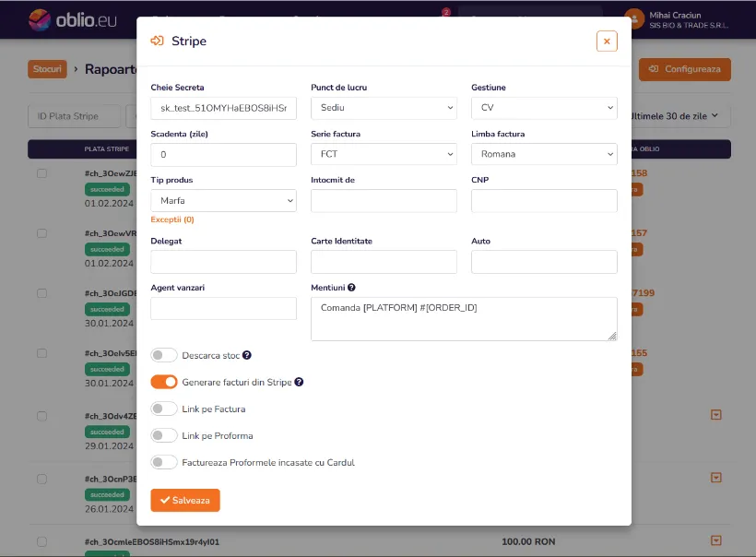Open help tooltip for Mentiuni
Screen dimensions: 756x557
tap(351, 288)
